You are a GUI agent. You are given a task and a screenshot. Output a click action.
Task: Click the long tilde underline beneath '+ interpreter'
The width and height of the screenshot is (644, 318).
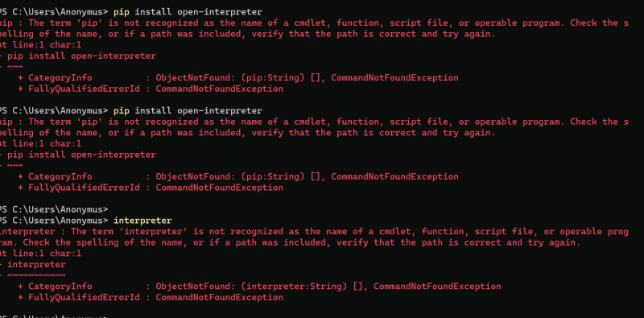click(35, 275)
